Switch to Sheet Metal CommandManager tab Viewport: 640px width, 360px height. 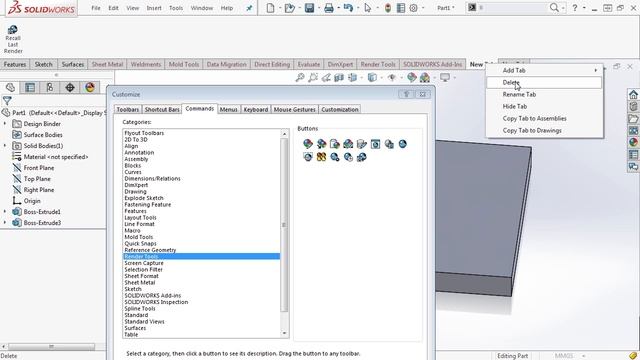coord(107,64)
